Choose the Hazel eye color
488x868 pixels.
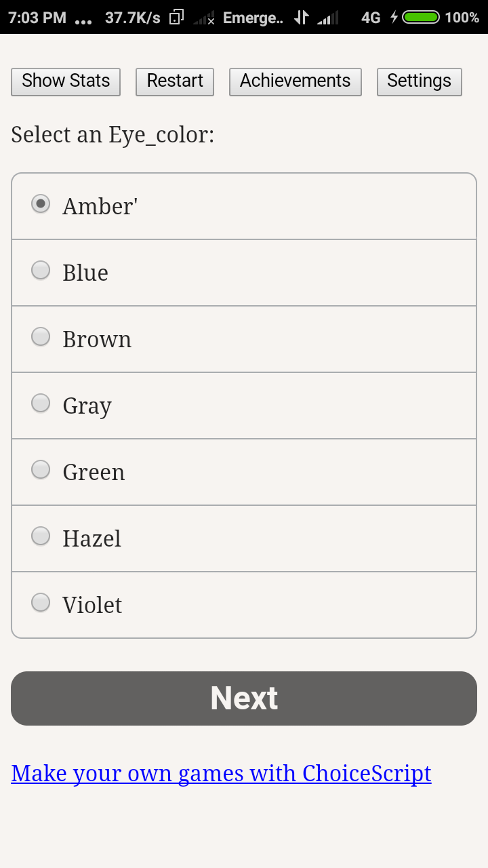(41, 536)
